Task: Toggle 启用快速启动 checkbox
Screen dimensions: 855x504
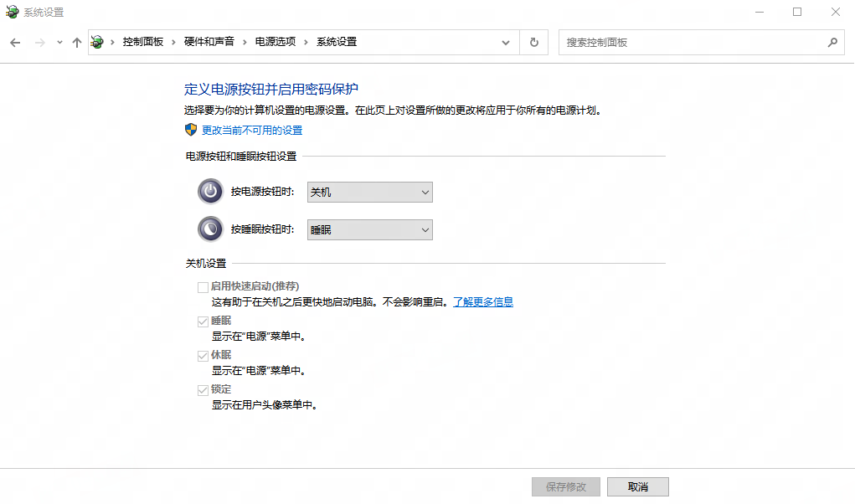Action: click(203, 287)
